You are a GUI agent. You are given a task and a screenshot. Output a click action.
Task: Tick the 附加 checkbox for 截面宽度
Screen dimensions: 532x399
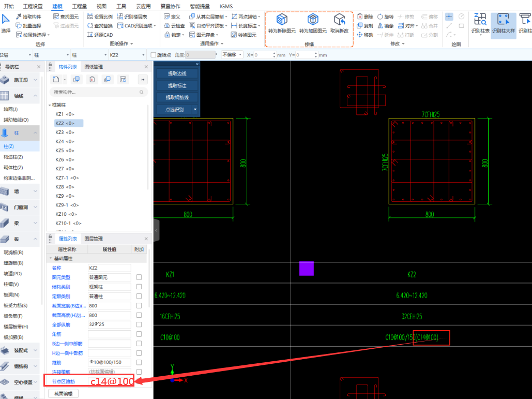click(x=139, y=306)
